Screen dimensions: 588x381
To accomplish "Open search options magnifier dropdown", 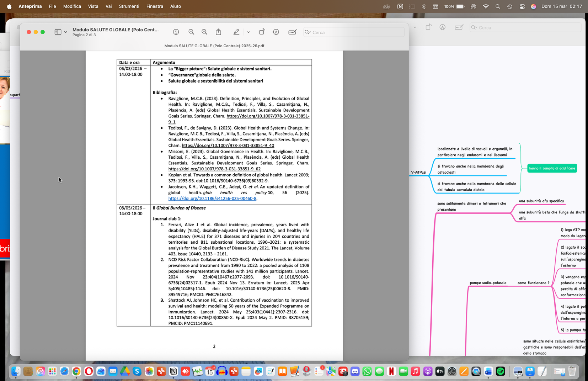I will [308, 32].
